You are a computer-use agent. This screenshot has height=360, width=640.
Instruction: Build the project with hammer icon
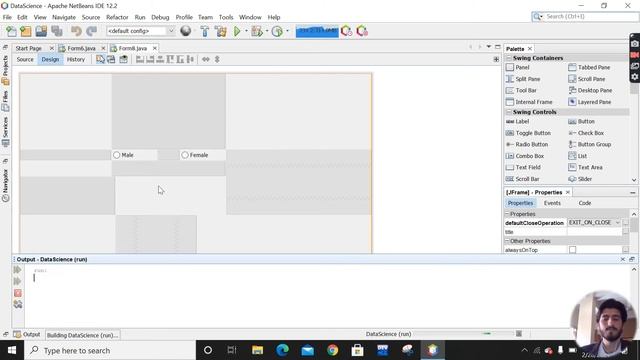pos(204,31)
